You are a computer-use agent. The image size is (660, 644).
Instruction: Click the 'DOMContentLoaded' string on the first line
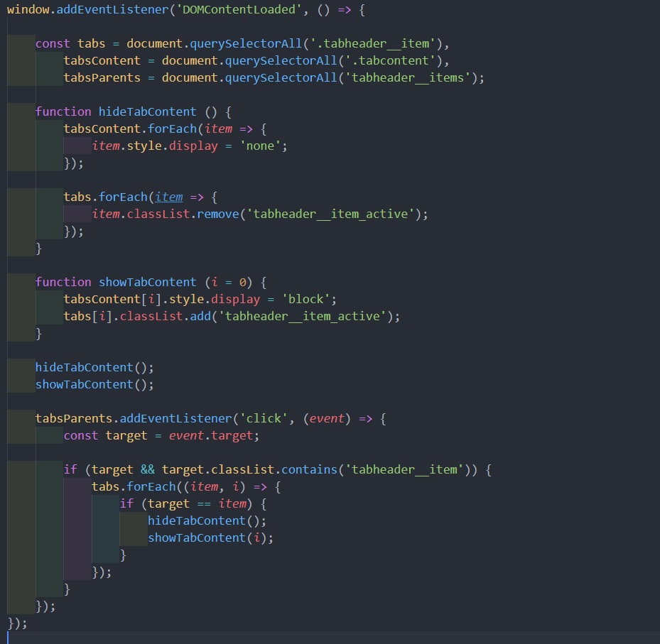(x=239, y=10)
